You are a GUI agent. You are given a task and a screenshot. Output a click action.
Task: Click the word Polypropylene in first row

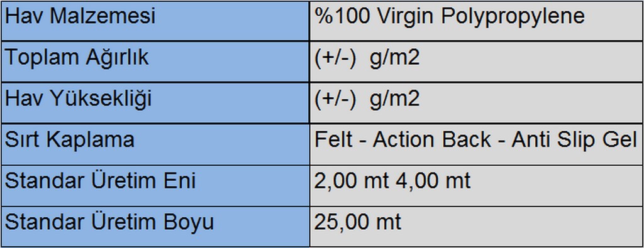(513, 17)
